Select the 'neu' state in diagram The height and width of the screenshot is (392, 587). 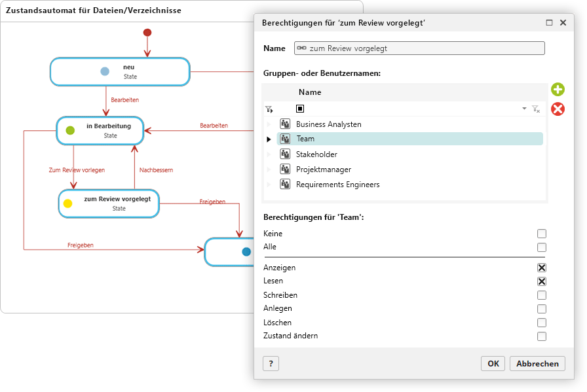tap(120, 71)
